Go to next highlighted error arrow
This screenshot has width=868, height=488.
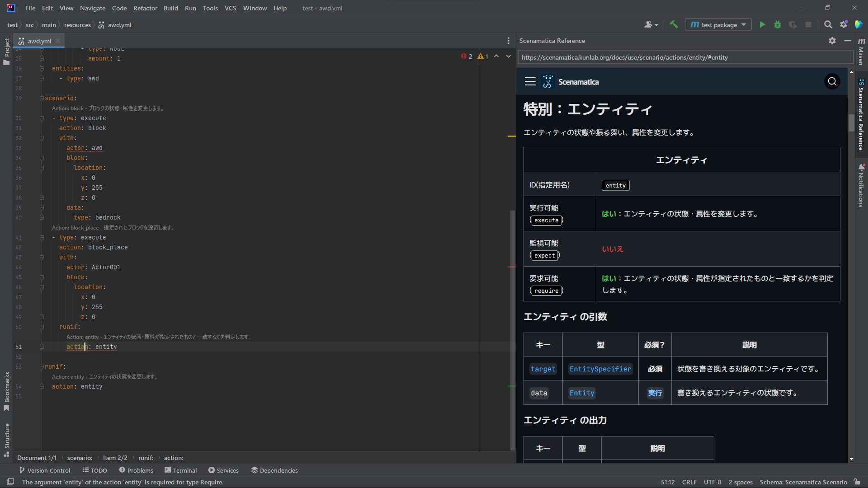(509, 56)
